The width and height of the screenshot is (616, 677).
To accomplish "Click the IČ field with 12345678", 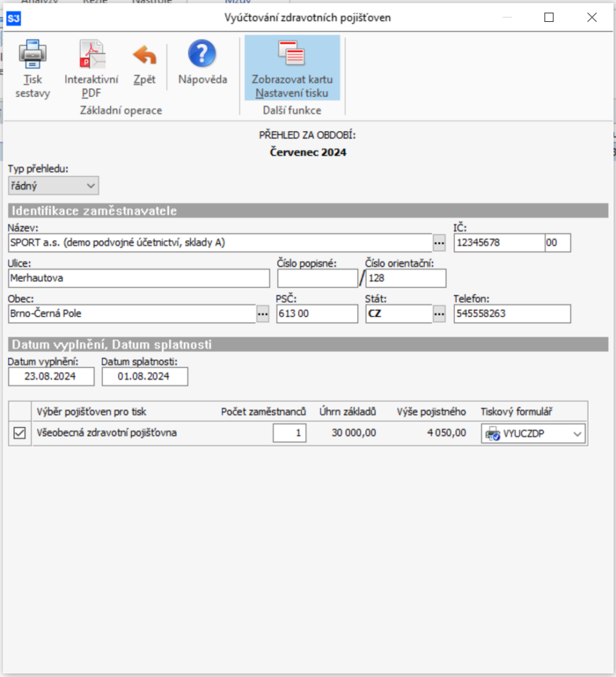I will pos(499,243).
